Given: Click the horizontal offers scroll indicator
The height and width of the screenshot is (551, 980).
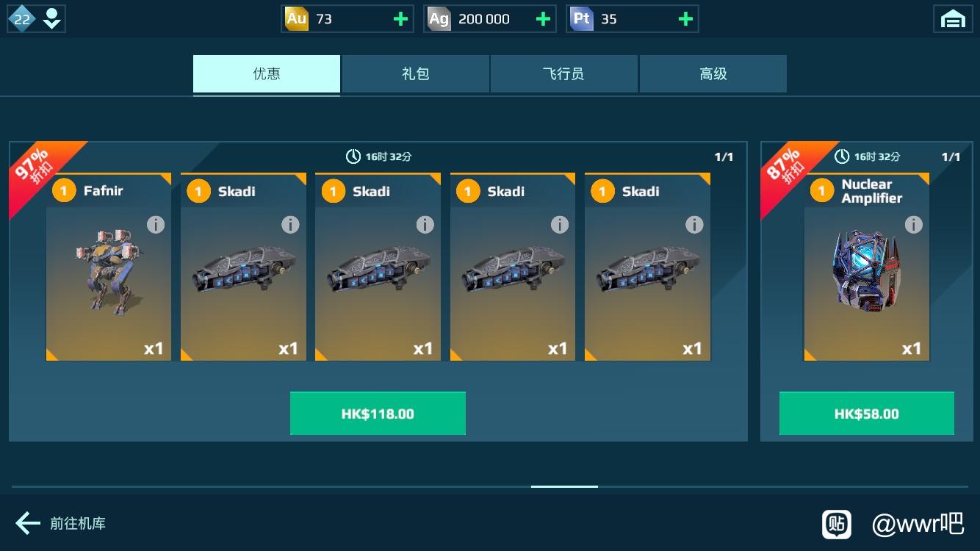Looking at the screenshot, I should coord(564,486).
